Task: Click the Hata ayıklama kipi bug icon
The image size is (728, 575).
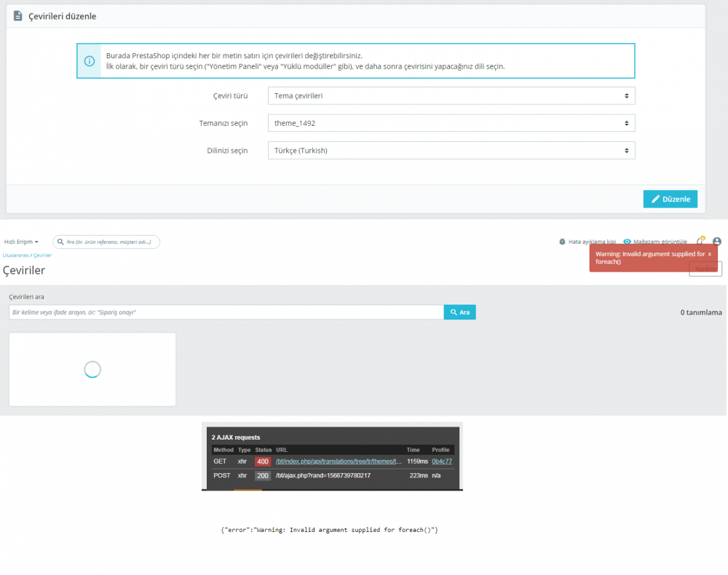Action: tap(562, 242)
